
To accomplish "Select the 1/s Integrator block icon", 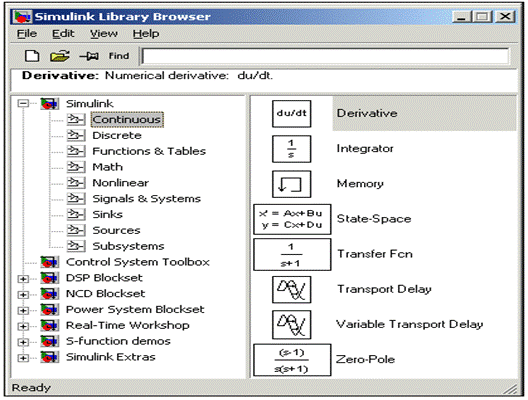I will pos(292,149).
